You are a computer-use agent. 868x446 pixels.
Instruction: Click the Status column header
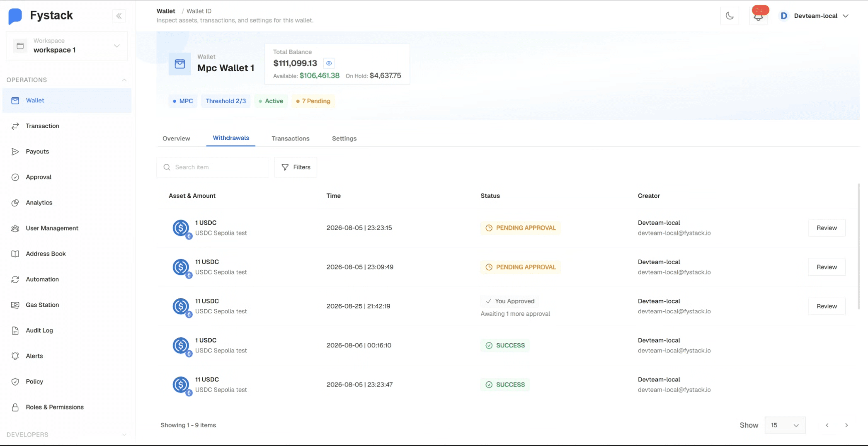pos(490,196)
